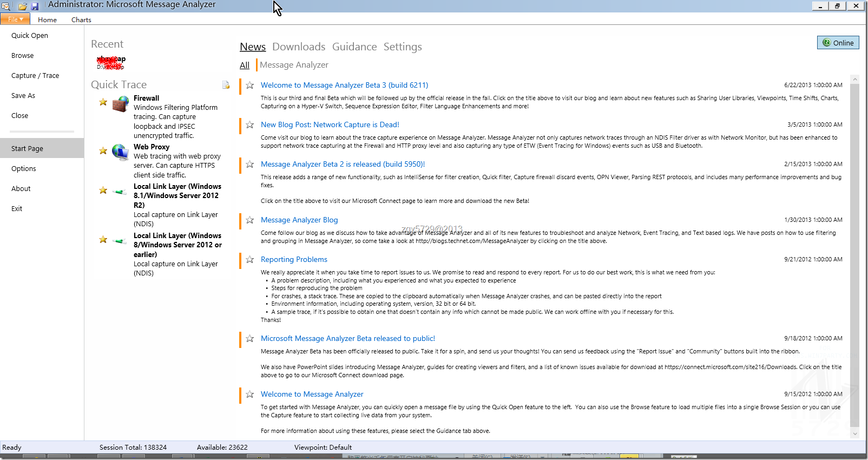This screenshot has height=460, width=868.
Task: Choose Exit from the sidebar
Action: point(17,209)
